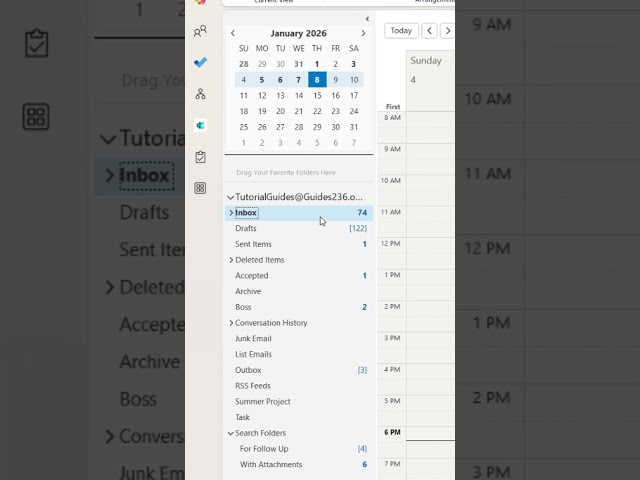
Task: Open the Summer Project folder
Action: pos(299,402)
